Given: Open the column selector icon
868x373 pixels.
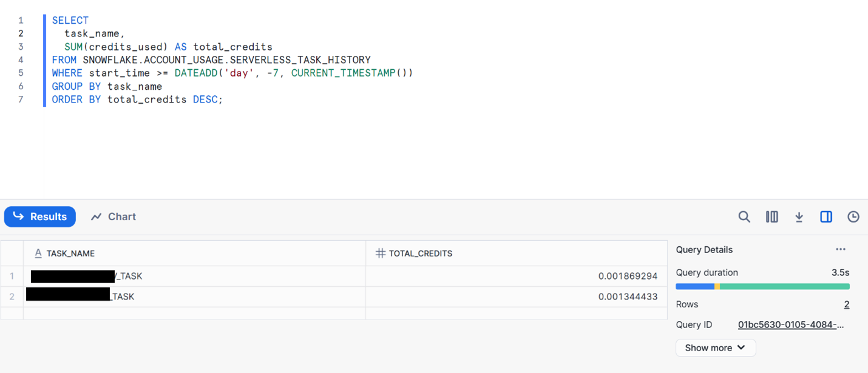Looking at the screenshot, I should [771, 217].
